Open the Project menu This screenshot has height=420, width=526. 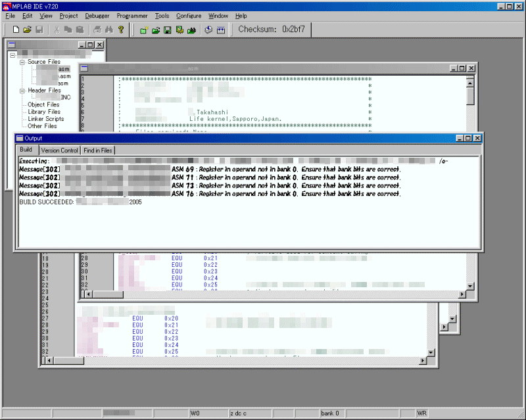tap(68, 16)
